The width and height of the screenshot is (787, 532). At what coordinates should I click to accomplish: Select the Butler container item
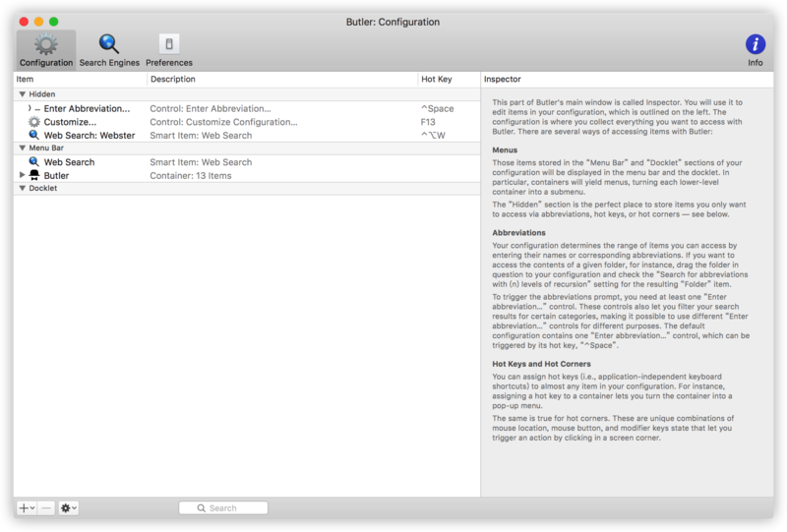[247, 176]
